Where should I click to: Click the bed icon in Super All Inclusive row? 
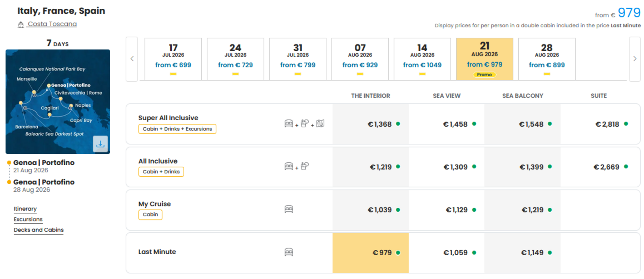pyautogui.click(x=289, y=123)
